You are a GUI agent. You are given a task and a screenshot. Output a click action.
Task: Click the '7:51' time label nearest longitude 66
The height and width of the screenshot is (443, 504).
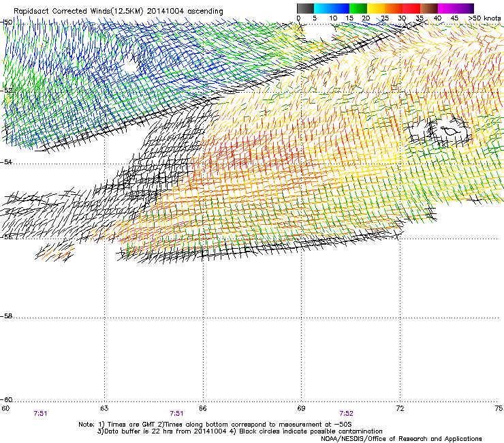point(176,414)
